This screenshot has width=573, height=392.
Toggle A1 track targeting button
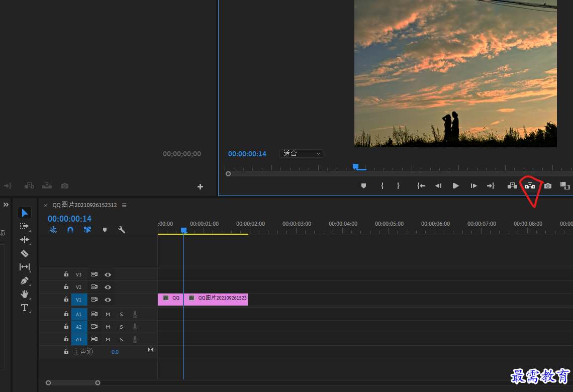79,314
